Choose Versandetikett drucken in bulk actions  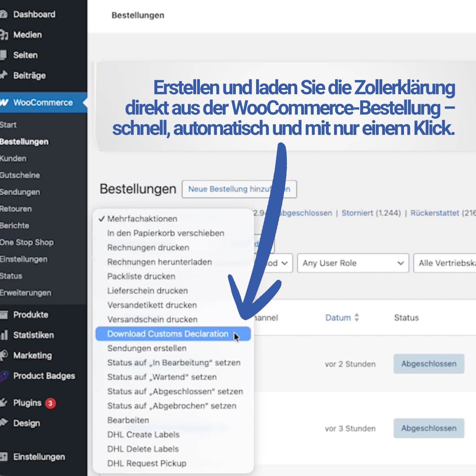click(x=152, y=305)
